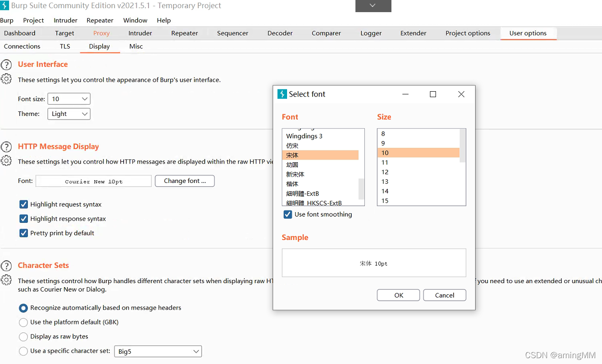The height and width of the screenshot is (364, 602).
Task: Select 仿宋 in the Font list
Action: (x=320, y=146)
